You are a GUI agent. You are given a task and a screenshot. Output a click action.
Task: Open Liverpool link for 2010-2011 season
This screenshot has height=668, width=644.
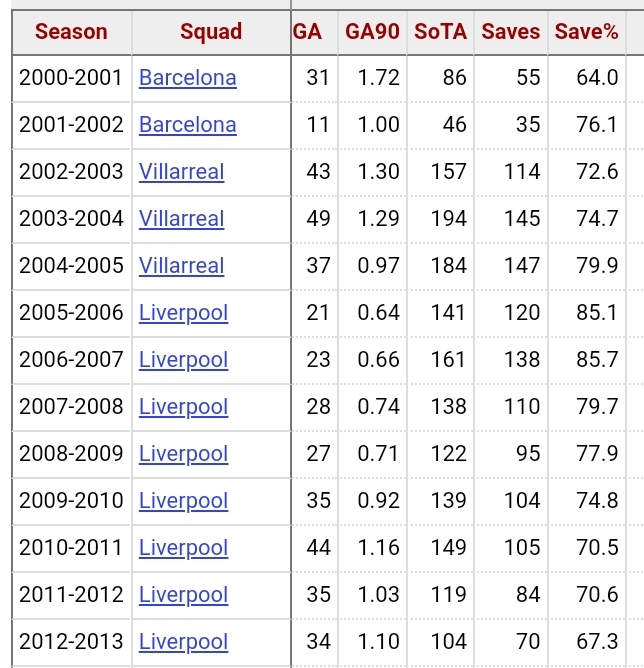tap(184, 548)
